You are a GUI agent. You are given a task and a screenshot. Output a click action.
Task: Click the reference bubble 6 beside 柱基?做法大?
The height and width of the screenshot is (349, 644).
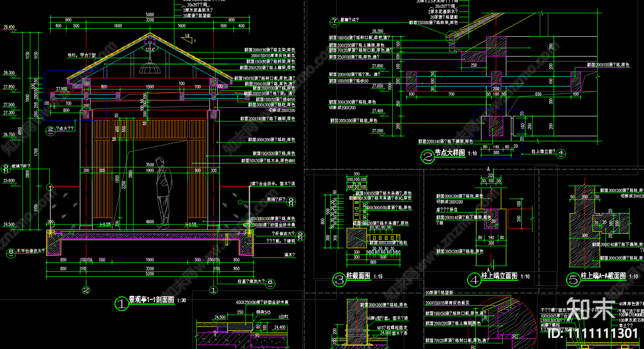click(x=270, y=283)
